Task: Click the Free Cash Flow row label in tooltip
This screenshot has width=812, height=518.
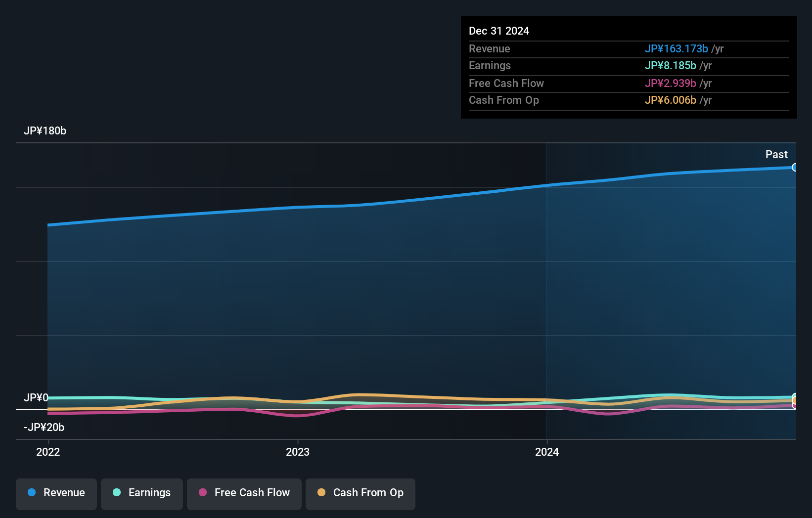Action: (x=506, y=83)
